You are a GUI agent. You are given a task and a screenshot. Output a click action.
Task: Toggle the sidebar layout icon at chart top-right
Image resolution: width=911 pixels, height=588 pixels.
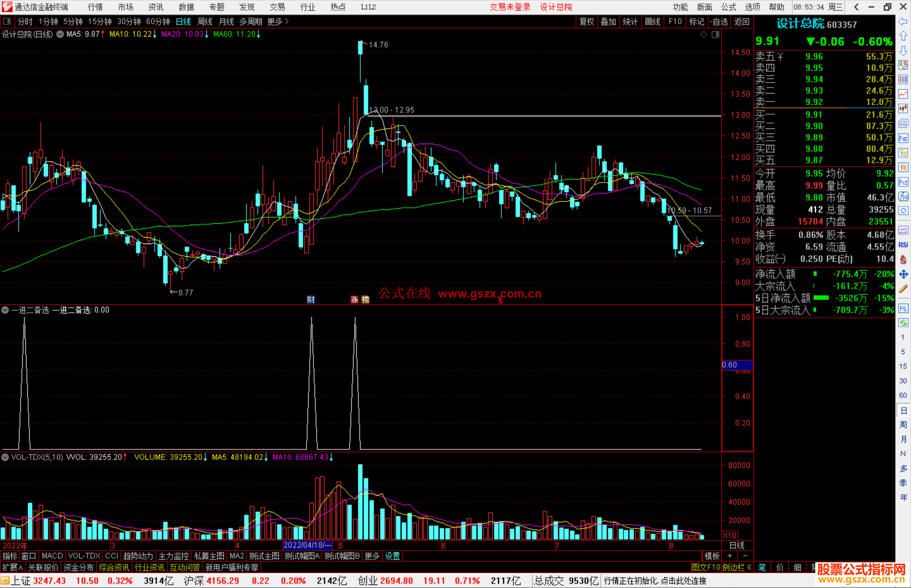click(x=715, y=35)
